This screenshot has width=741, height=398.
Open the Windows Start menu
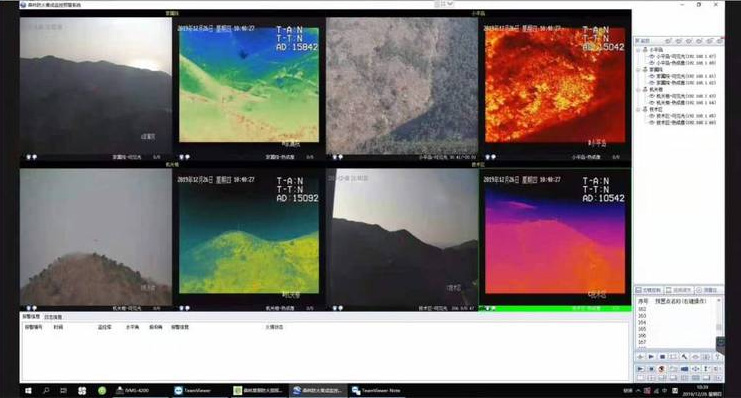click(x=28, y=390)
